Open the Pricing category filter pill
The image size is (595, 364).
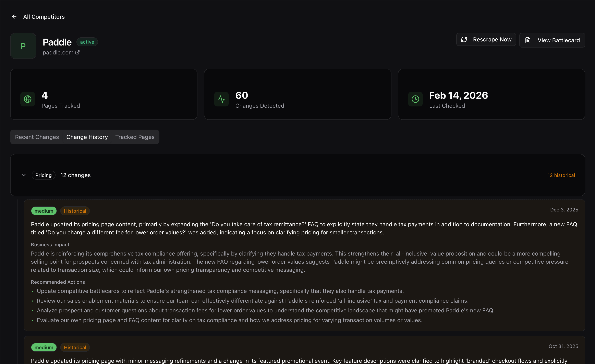[44, 175]
